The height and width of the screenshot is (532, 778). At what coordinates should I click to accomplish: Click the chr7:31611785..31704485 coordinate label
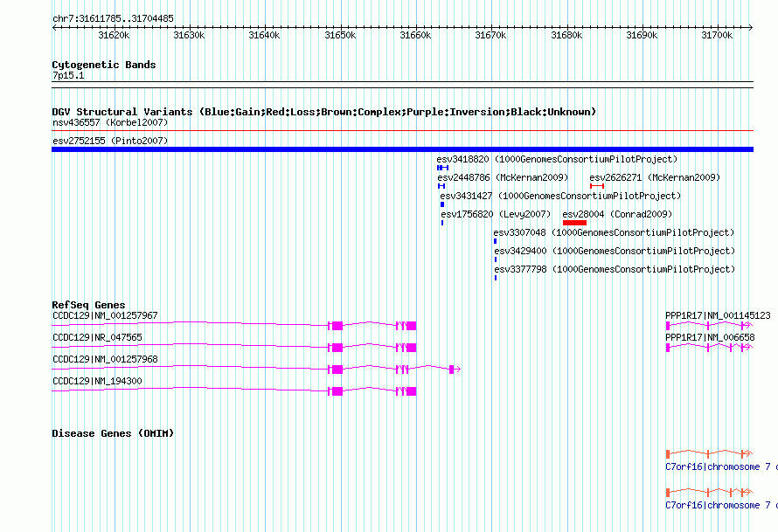(x=113, y=18)
